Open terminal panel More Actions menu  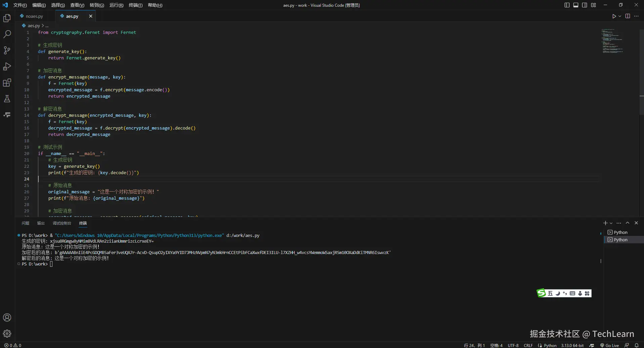tap(619, 223)
